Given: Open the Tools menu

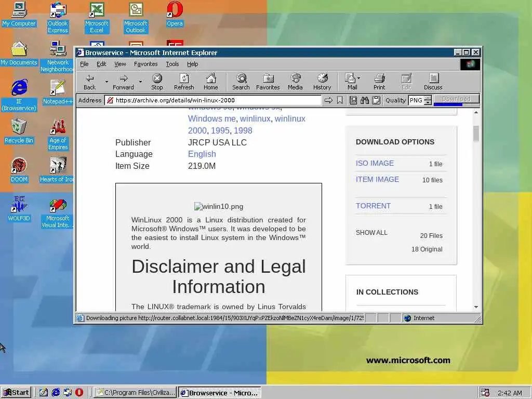Looking at the screenshot, I should pos(172,64).
